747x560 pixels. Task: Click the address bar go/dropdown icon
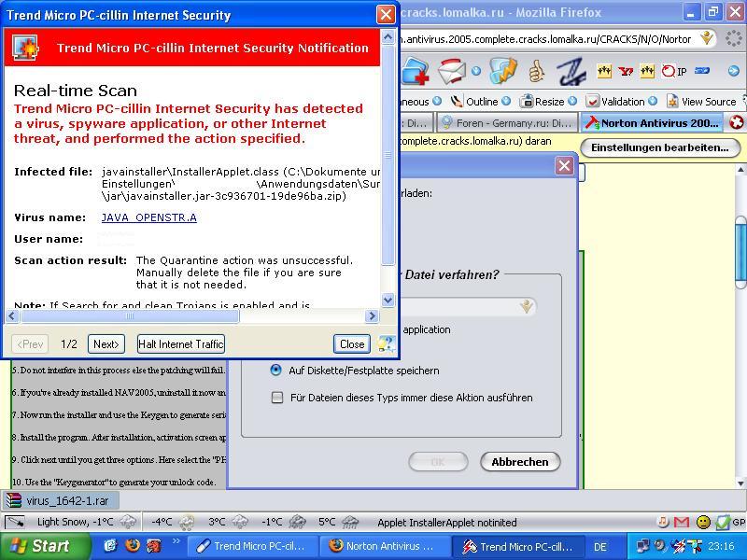[x=707, y=38]
